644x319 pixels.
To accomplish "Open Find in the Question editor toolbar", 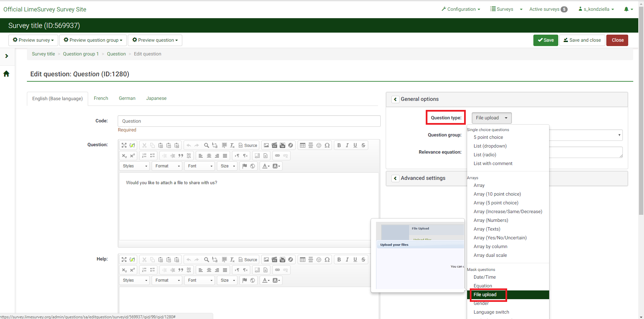I will [x=206, y=145].
